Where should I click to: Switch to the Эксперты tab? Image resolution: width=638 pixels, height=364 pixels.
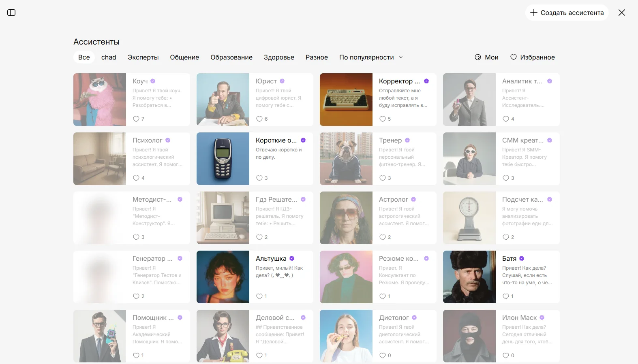pos(143,57)
